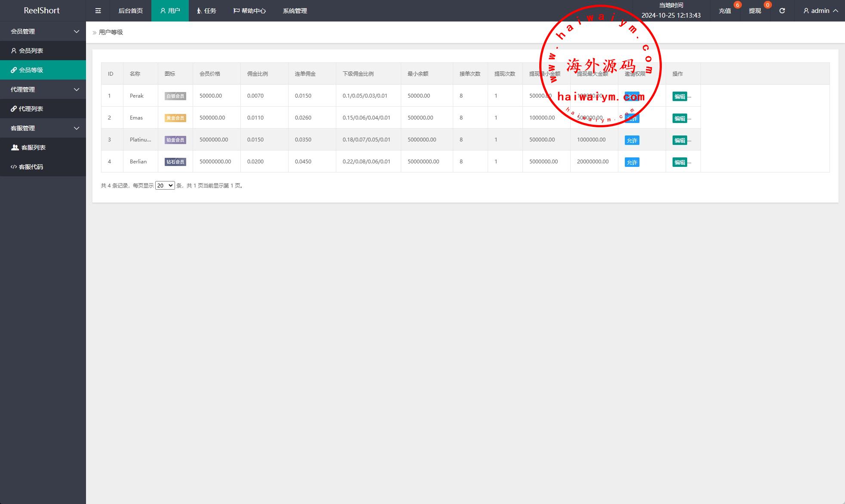845x504 pixels.
Task: Click the refresh icon in top bar
Action: click(782, 11)
